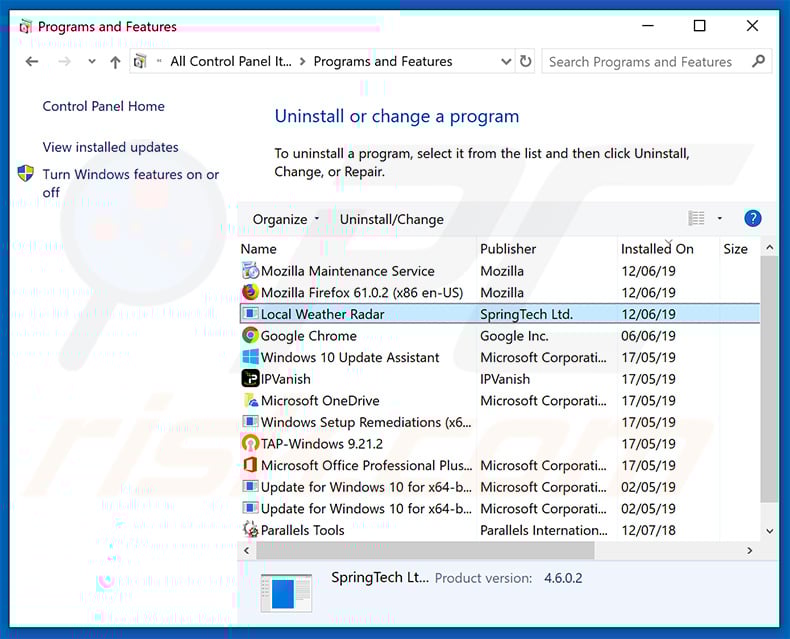Open the recent locations dropdown chevron

(x=92, y=62)
